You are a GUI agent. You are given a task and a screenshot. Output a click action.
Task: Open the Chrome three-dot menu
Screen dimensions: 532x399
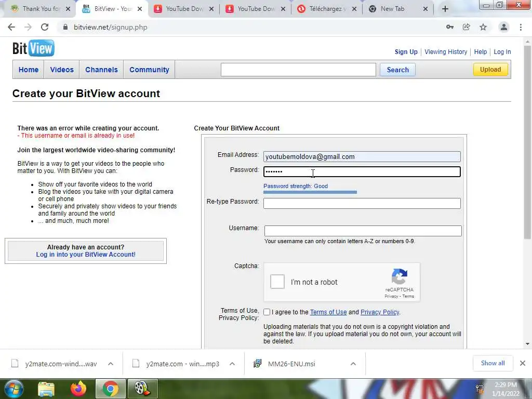coord(521,27)
